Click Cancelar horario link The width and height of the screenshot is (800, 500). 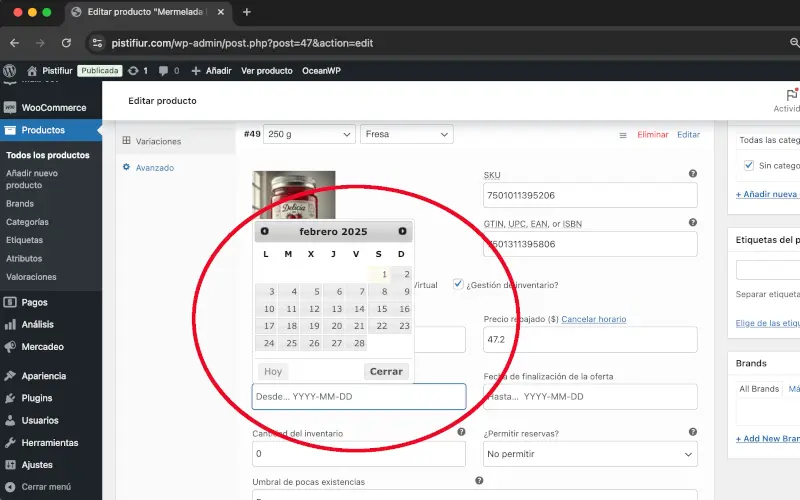(x=593, y=319)
